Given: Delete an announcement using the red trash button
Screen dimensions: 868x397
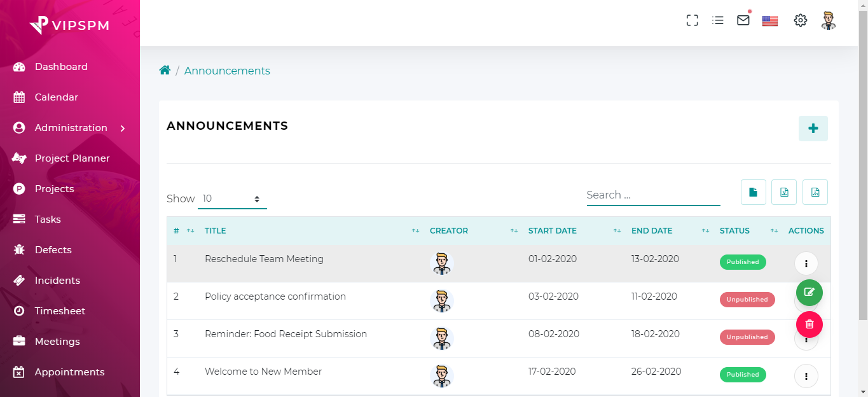Looking at the screenshot, I should click(x=809, y=324).
